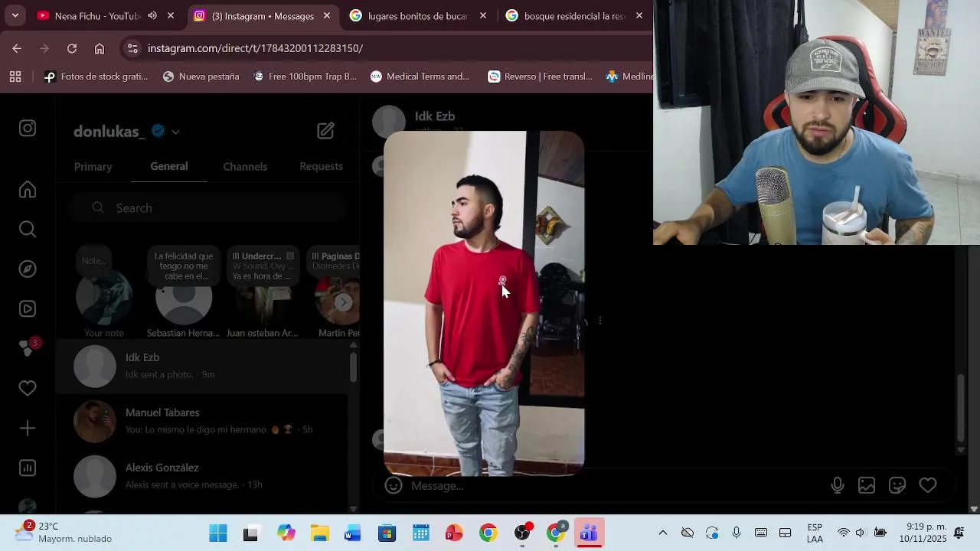The image size is (980, 551).
Task: Open the emoji picker in message box
Action: [394, 485]
